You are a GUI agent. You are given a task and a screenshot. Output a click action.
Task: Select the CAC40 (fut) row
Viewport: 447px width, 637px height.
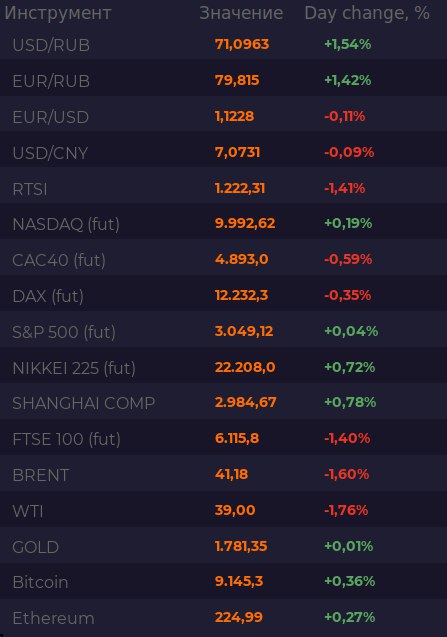point(224,260)
